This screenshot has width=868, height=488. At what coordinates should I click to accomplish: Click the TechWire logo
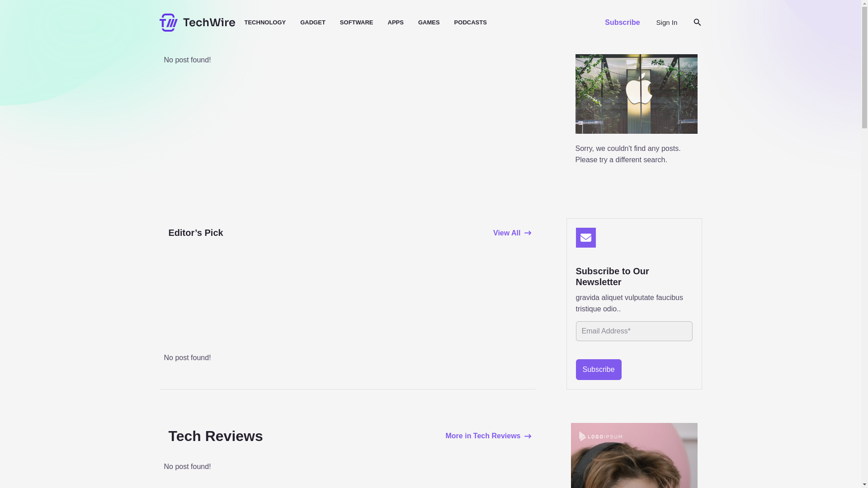[197, 23]
